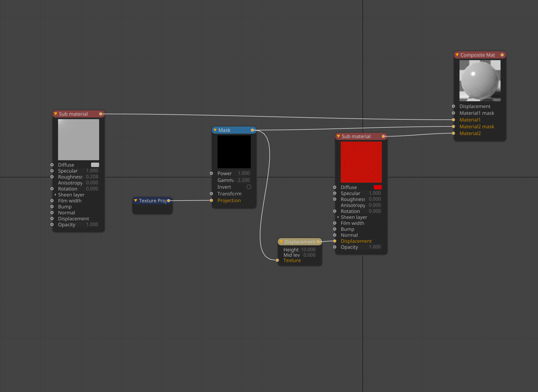Click the Bump input pin on gray Sub material

52,207
